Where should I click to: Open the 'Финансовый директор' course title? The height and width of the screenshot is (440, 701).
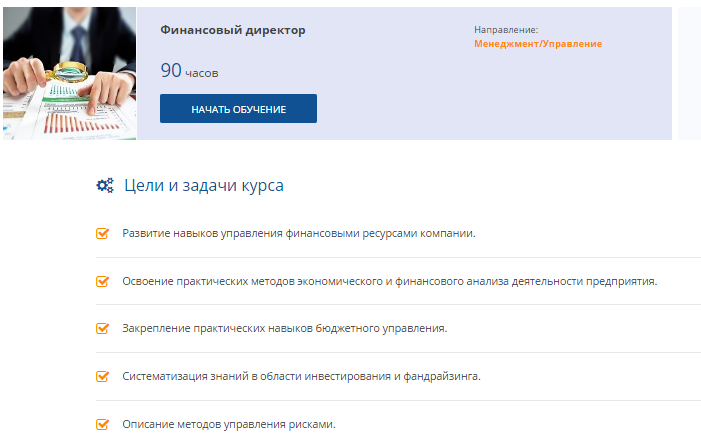click(232, 30)
